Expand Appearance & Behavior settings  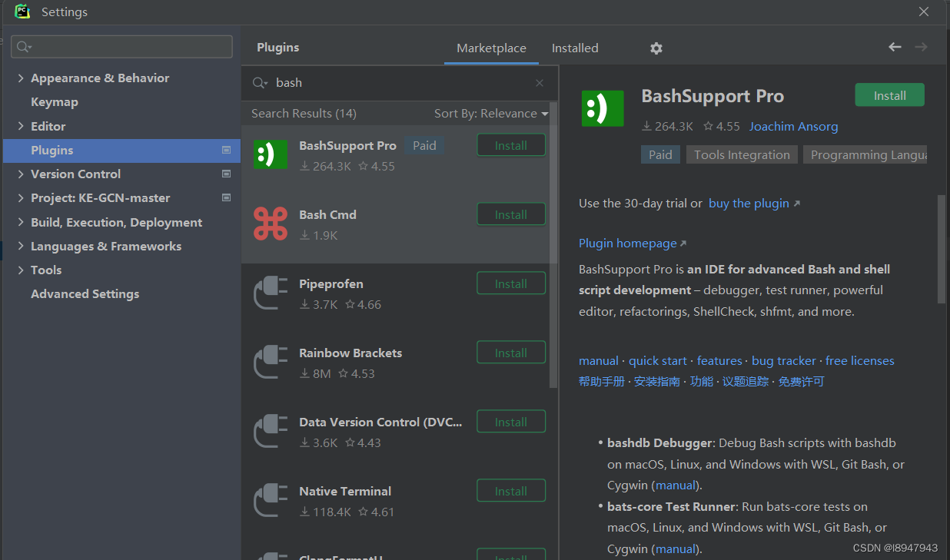21,78
